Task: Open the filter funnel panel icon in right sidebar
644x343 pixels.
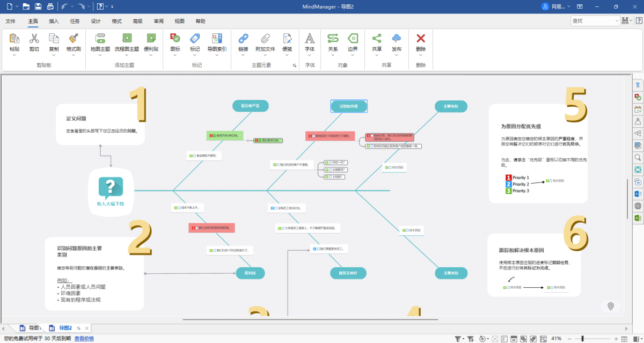Action: click(638, 85)
